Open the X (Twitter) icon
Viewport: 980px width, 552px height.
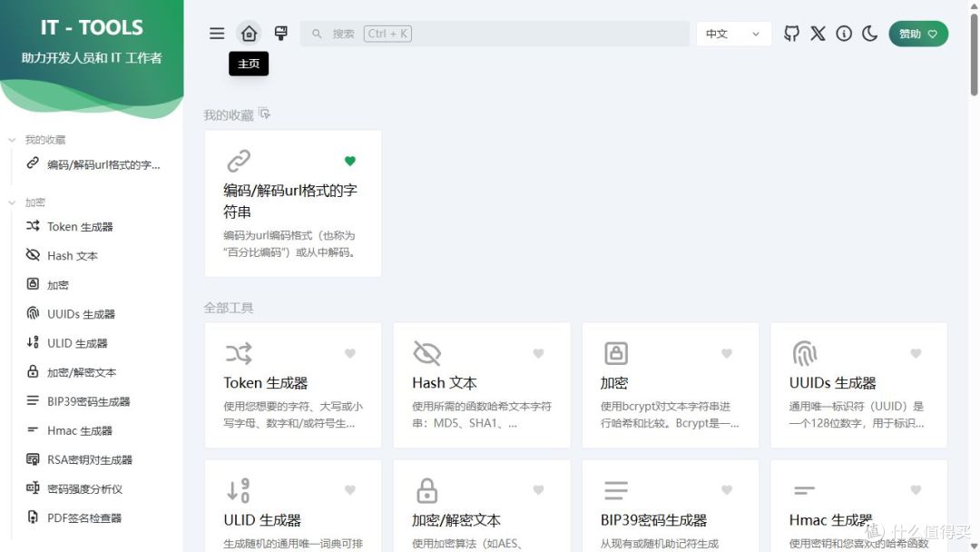[x=818, y=34]
